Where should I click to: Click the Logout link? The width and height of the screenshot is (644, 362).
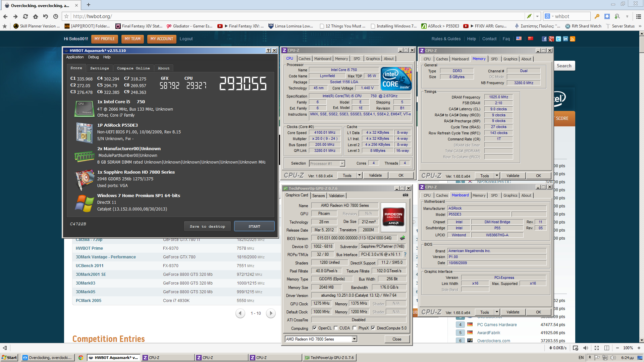tap(186, 39)
